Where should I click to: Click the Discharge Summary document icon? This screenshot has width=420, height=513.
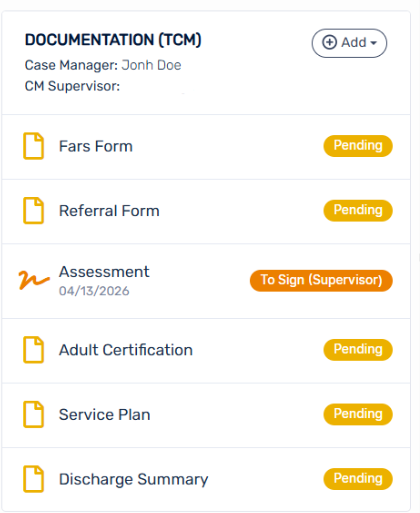pos(33,479)
